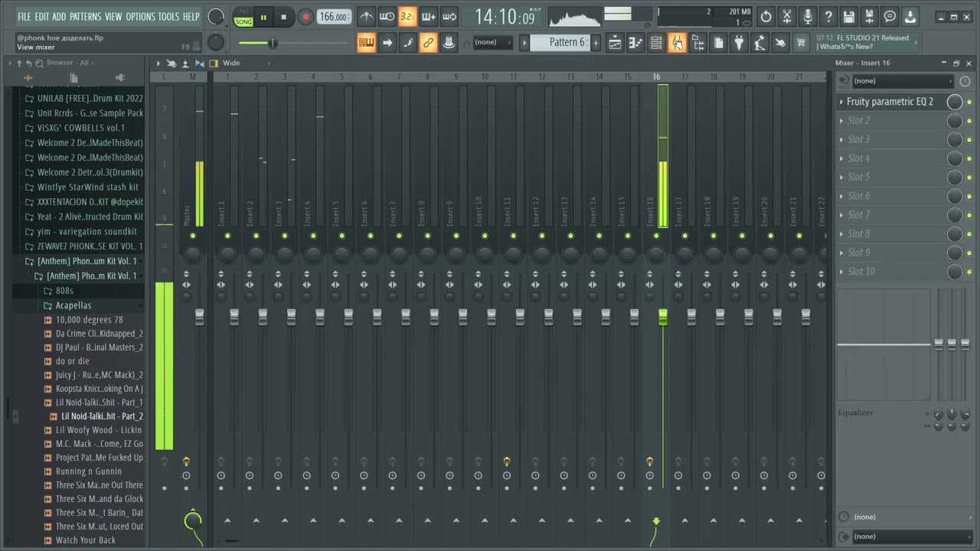Viewport: 980px width, 551px height.
Task: Click the Master track volume fader handle
Action: [x=200, y=317]
